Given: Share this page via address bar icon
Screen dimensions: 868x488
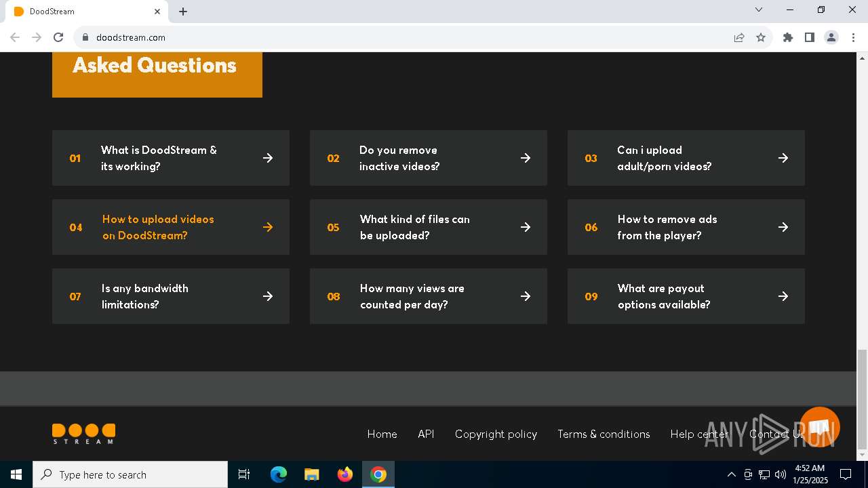Looking at the screenshot, I should pyautogui.click(x=739, y=37).
